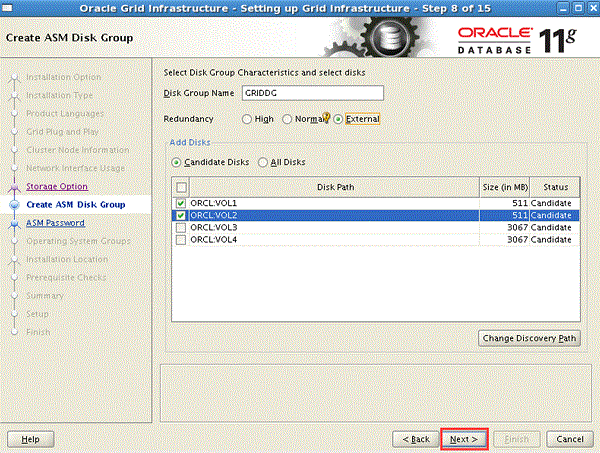
Task: Select Normal redundancy radio button
Action: tap(287, 119)
